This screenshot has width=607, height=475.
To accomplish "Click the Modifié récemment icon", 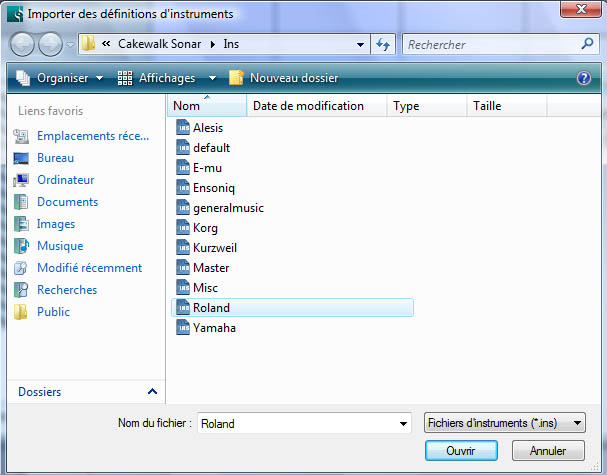I will click(x=21, y=268).
